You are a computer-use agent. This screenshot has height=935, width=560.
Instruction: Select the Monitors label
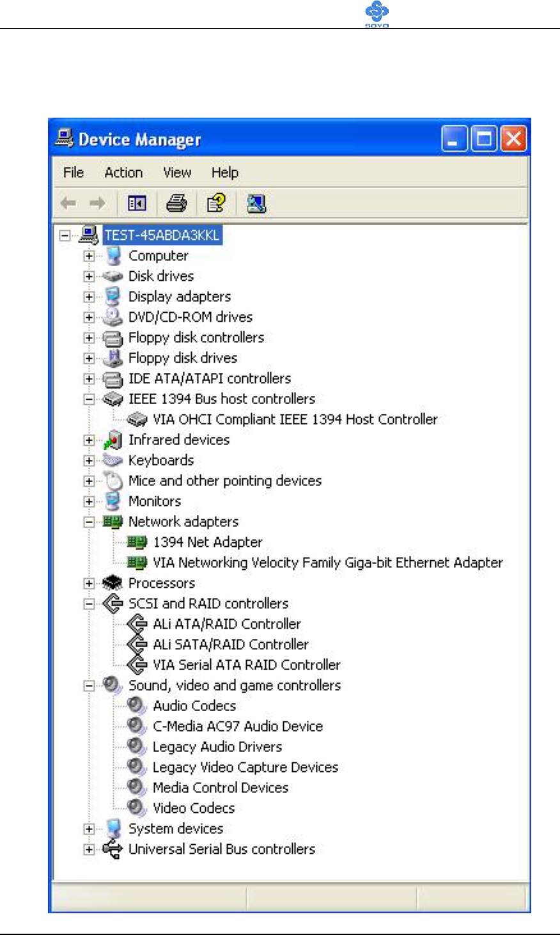[155, 501]
